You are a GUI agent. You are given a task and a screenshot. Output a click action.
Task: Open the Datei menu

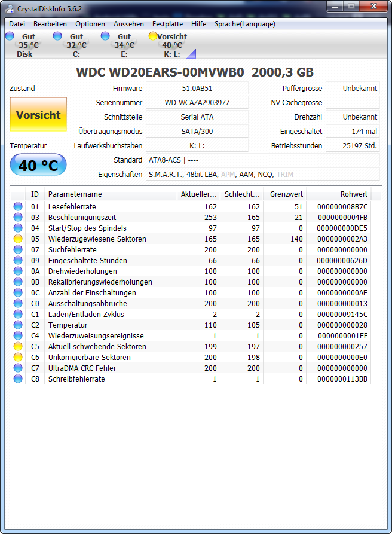[17, 24]
